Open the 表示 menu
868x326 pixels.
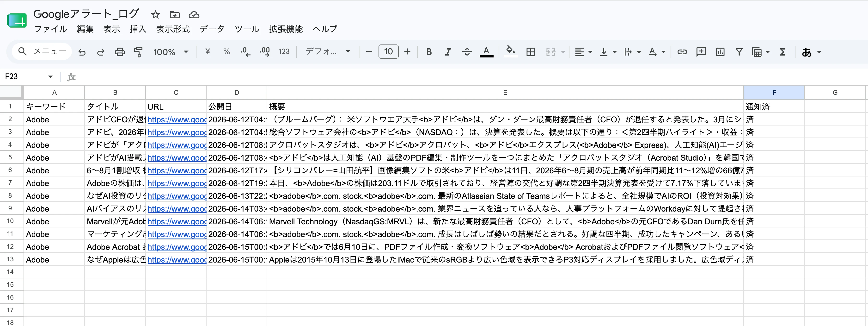111,29
